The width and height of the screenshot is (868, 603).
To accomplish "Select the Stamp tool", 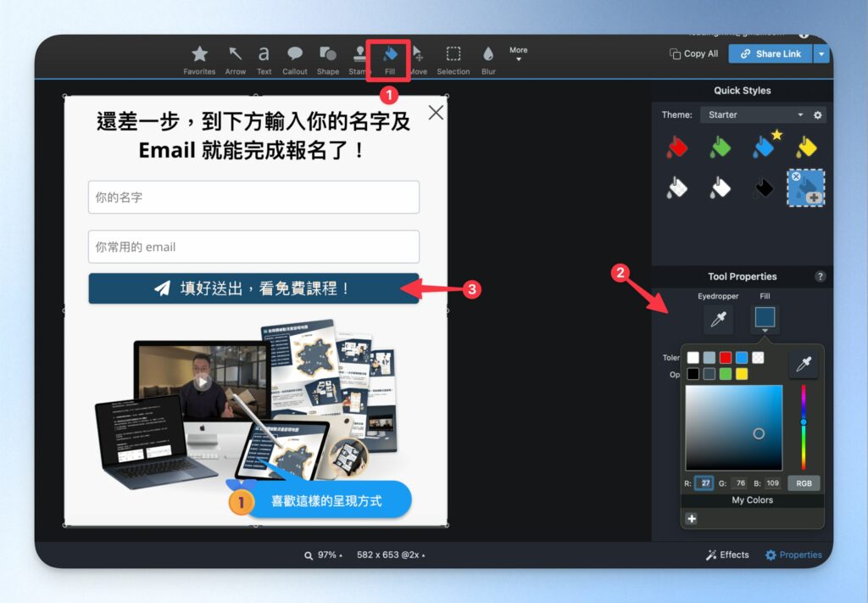I will tap(359, 60).
